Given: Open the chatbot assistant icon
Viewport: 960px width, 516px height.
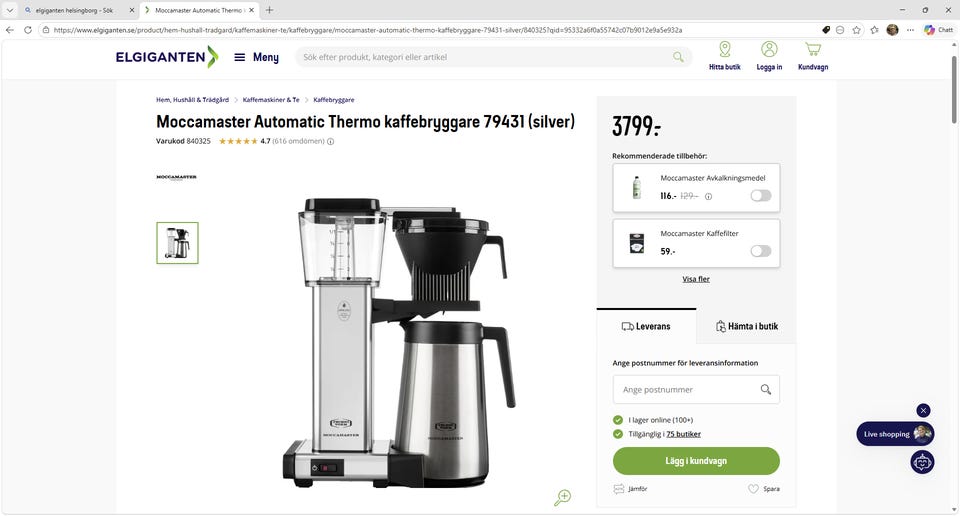Looking at the screenshot, I should click(x=922, y=463).
